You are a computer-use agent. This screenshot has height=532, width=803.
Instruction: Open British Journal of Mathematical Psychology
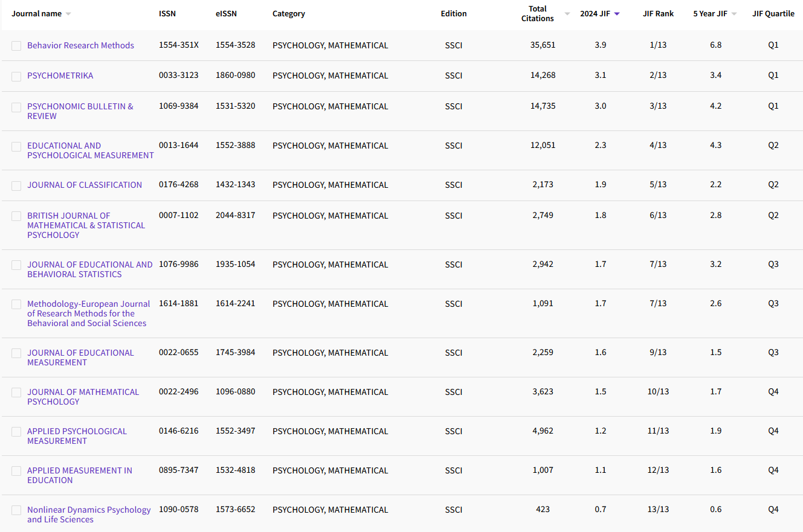click(86, 225)
